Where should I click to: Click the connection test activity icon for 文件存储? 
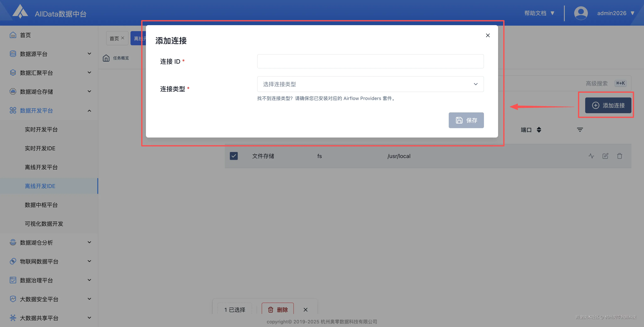click(x=591, y=156)
